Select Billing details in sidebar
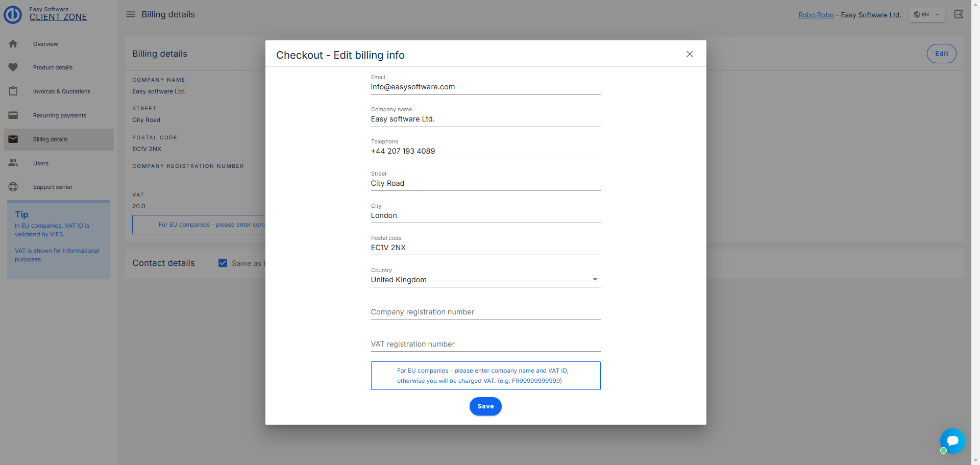This screenshot has height=465, width=980. pos(51,139)
